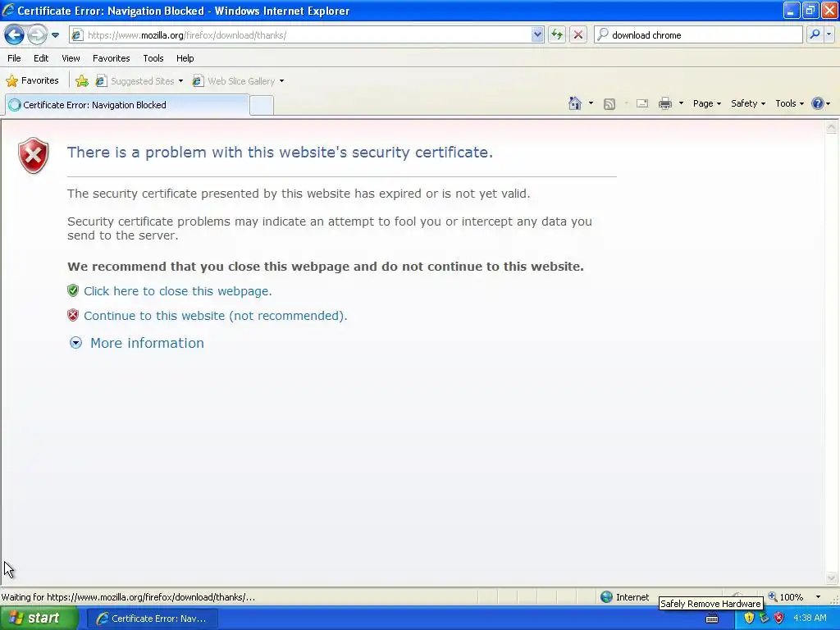Click the red shield certificate error icon
This screenshot has height=630, width=840.
click(33, 155)
